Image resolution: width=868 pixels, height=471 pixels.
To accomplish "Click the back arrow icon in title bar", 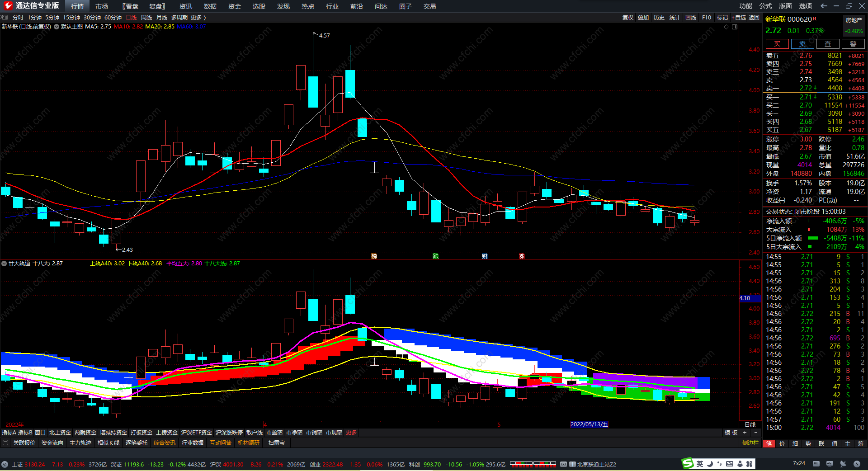I will (824, 6).
